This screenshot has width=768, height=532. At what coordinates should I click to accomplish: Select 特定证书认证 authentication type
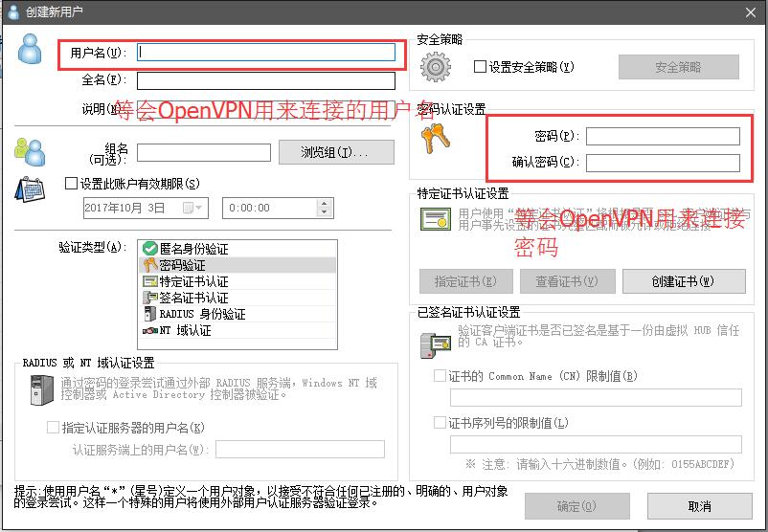pos(238,281)
